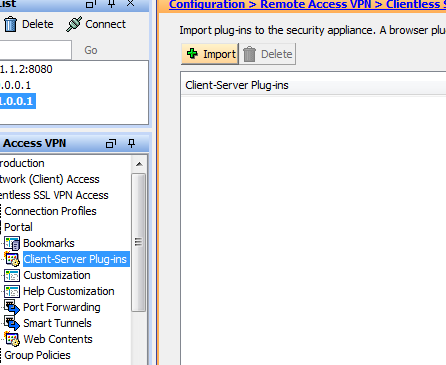The image size is (446, 365).
Task: Select the unhighlighted .0.0.1 device entry
Action: pyautogui.click(x=15, y=85)
